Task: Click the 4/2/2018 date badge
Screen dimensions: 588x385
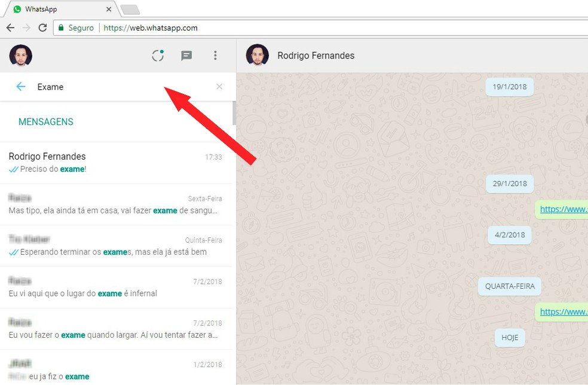Action: click(x=510, y=235)
